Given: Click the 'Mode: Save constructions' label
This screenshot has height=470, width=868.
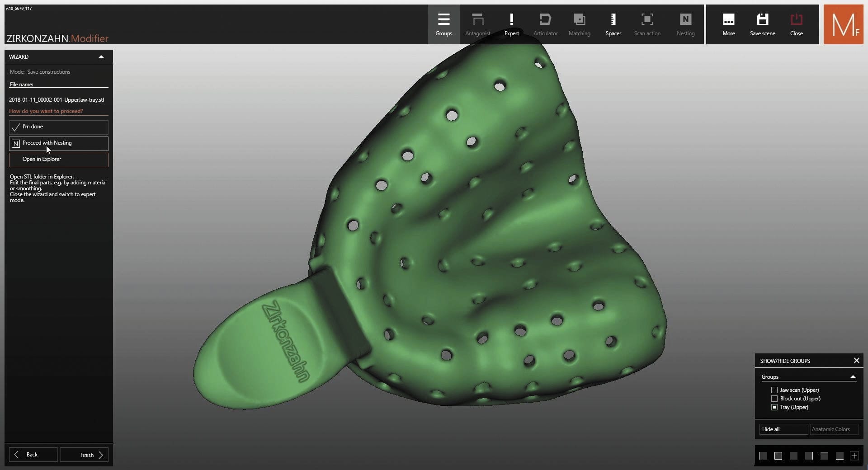Looking at the screenshot, I should (x=40, y=71).
